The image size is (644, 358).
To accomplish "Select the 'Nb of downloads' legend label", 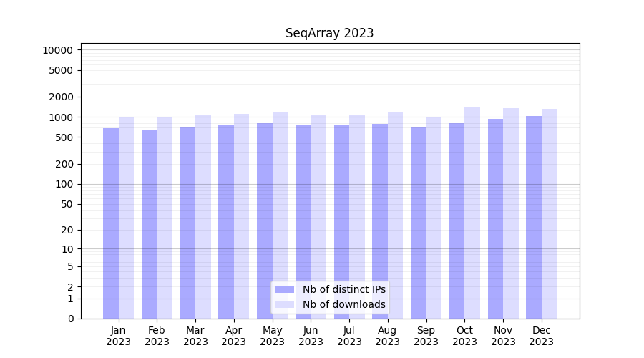I will pyautogui.click(x=343, y=304).
